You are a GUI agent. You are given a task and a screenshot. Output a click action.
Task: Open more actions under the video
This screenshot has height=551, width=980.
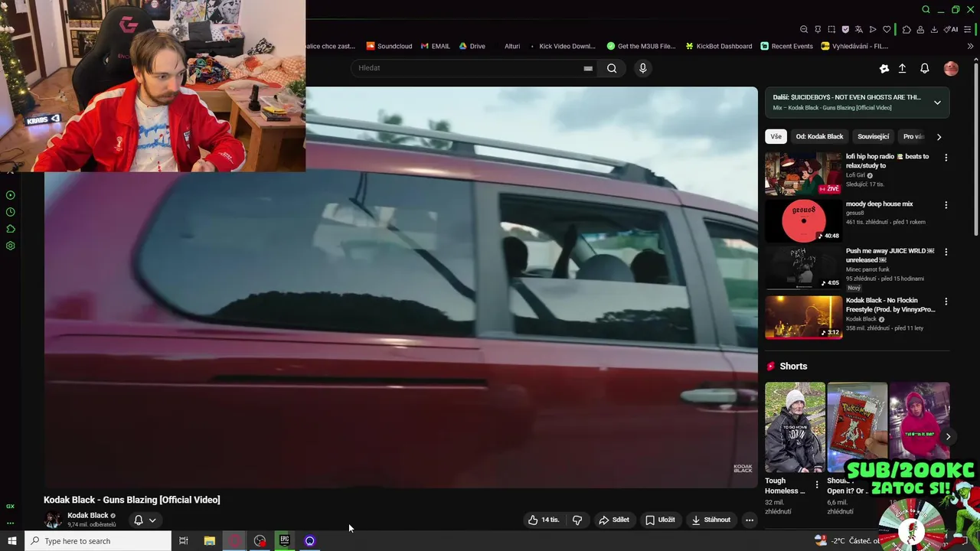[750, 520]
